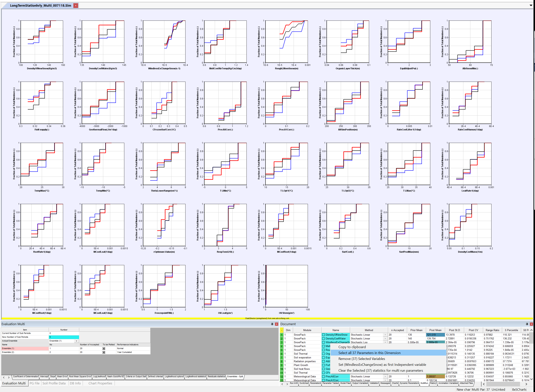Close the LongTermStationhrly_Multi_007118.Sim tab
This screenshot has height=392, width=535.
point(76,6)
